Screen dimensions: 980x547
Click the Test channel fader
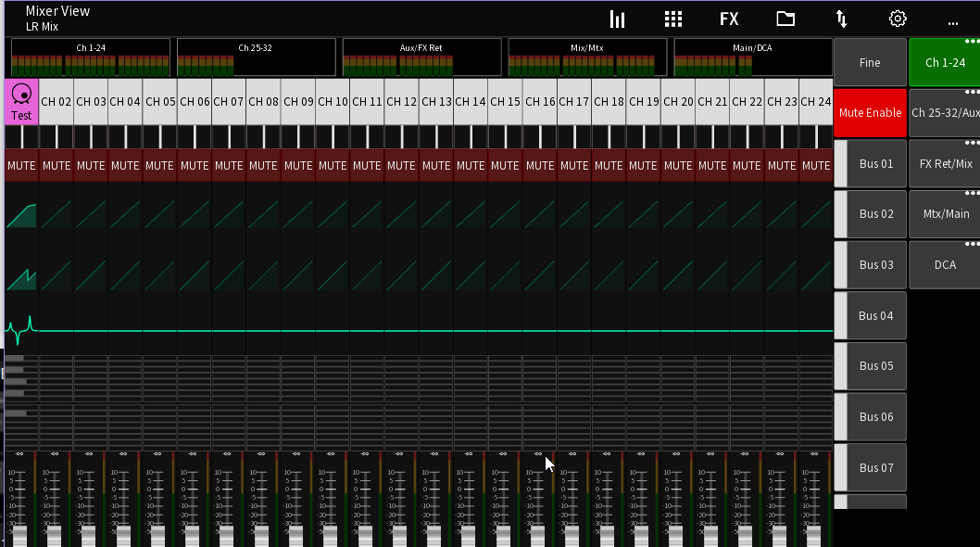(x=20, y=536)
